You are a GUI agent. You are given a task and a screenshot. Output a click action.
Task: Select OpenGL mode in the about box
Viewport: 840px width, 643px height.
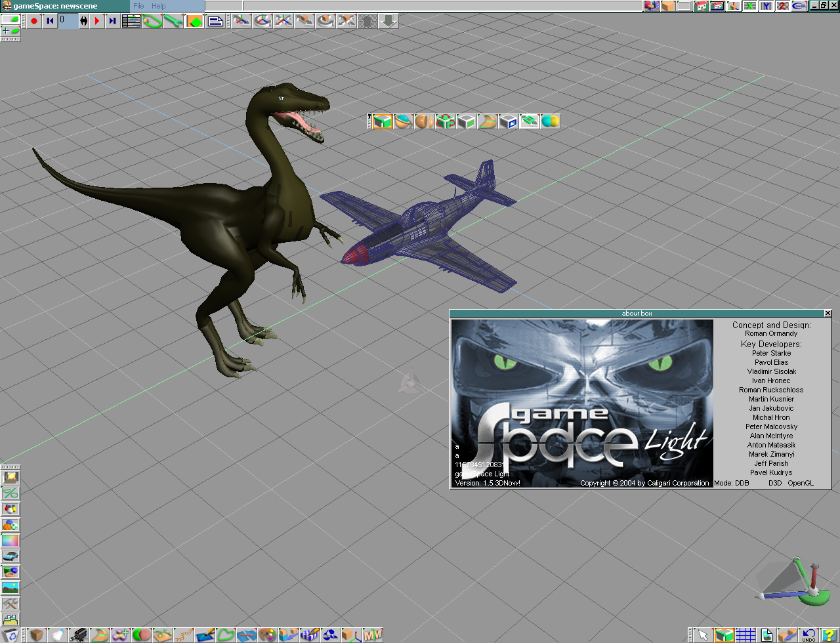pos(801,483)
